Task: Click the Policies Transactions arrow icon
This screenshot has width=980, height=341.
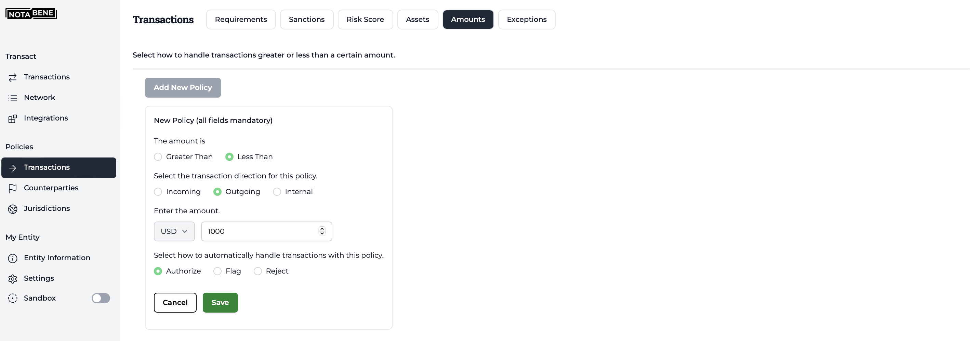Action: (13, 168)
